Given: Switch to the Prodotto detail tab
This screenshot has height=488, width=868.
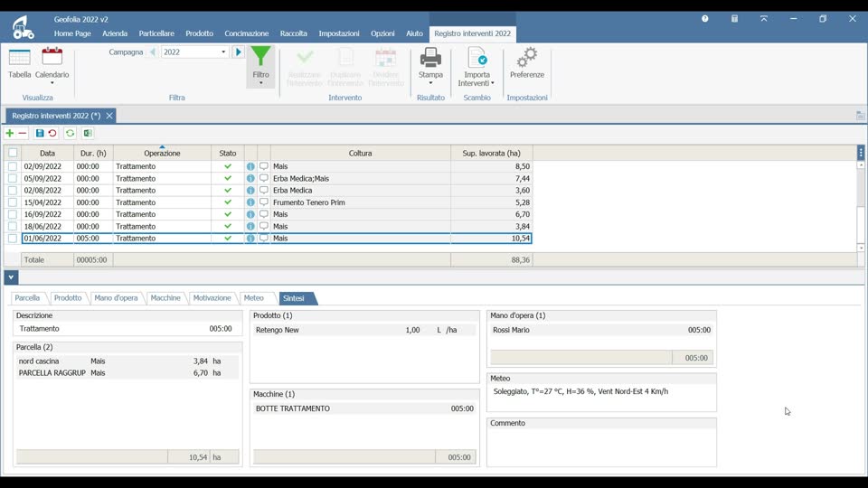Looking at the screenshot, I should pyautogui.click(x=68, y=298).
